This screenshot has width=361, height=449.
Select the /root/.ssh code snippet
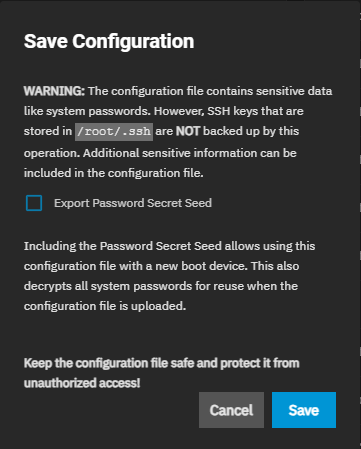click(x=114, y=131)
